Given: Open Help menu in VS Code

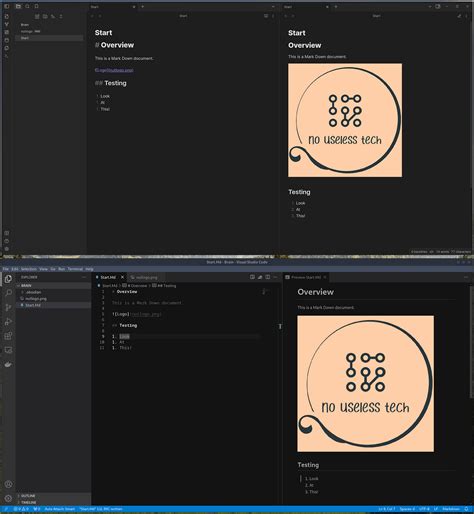Looking at the screenshot, I should (x=89, y=269).
